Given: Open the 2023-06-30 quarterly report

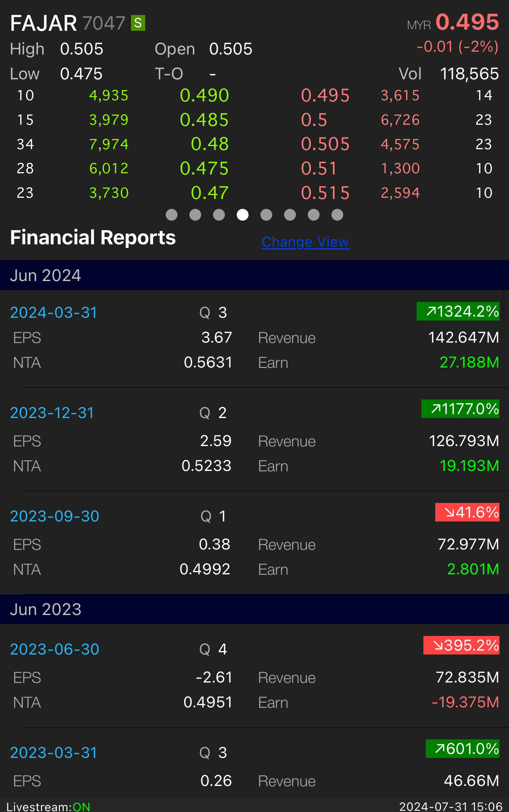Looking at the screenshot, I should coord(54,649).
